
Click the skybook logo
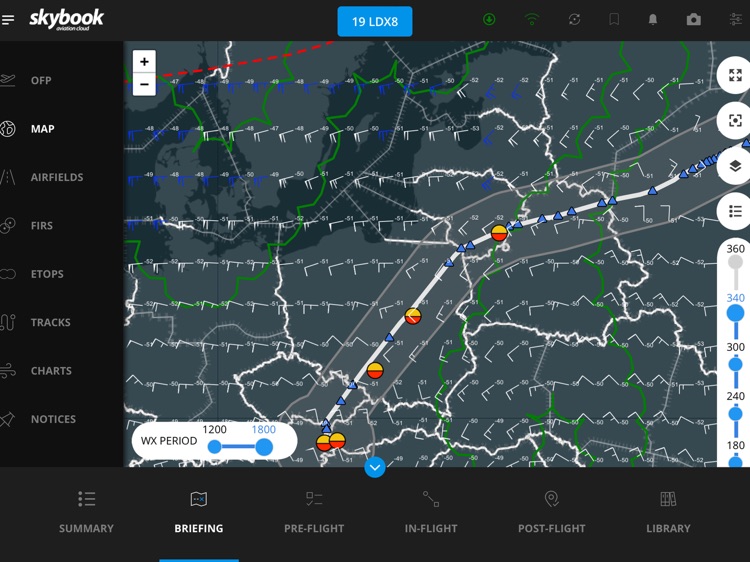[x=66, y=20]
